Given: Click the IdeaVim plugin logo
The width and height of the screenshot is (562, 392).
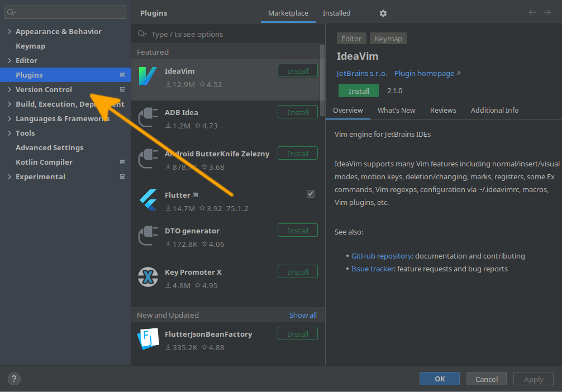Looking at the screenshot, I should click(147, 76).
